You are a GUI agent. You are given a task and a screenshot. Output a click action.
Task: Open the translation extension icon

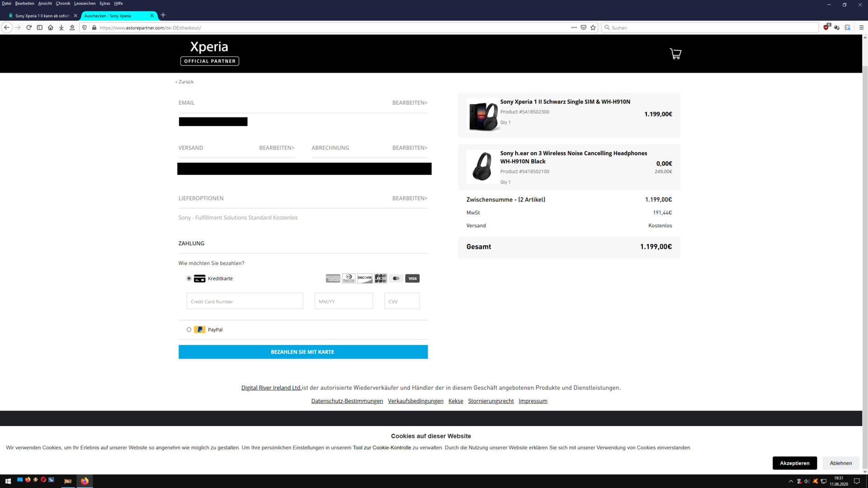pyautogui.click(x=848, y=28)
